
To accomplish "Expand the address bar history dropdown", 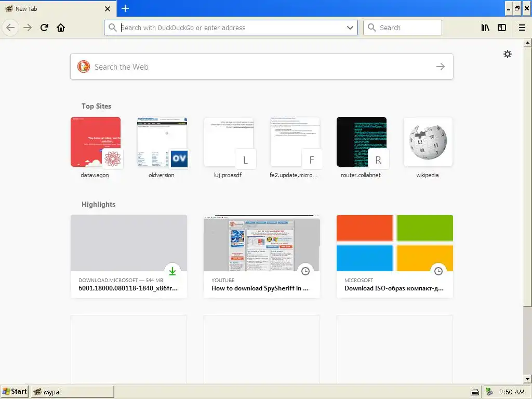I will click(350, 28).
